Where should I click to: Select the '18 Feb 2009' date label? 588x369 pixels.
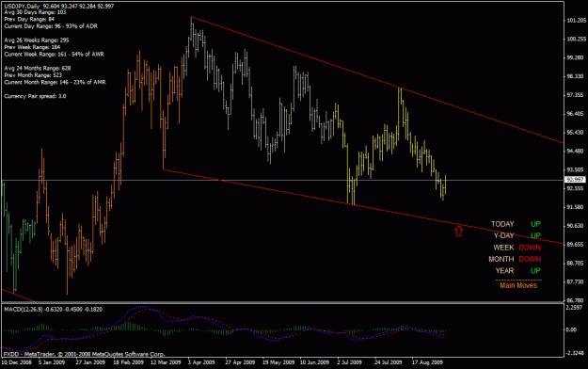(x=128, y=362)
